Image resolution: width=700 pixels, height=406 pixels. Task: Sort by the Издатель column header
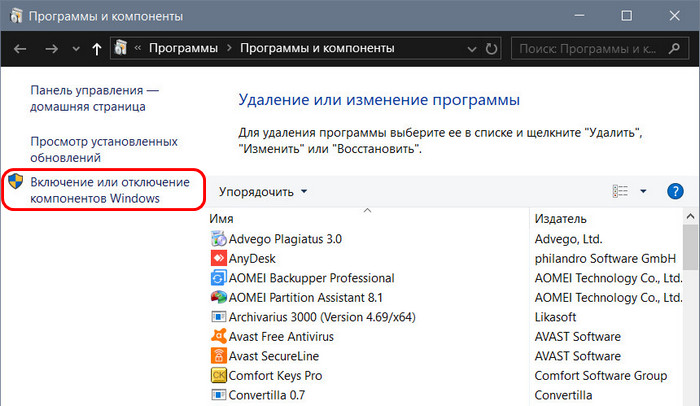(x=560, y=218)
